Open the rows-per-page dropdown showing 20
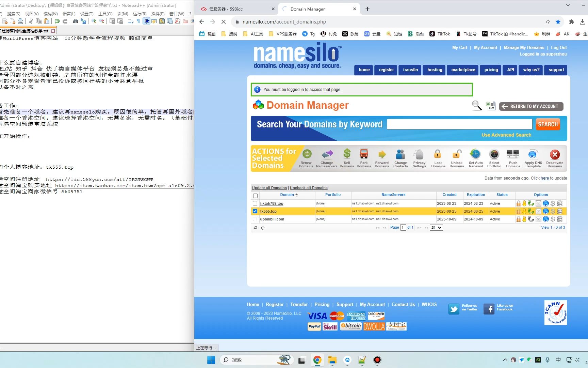 (x=436, y=228)
